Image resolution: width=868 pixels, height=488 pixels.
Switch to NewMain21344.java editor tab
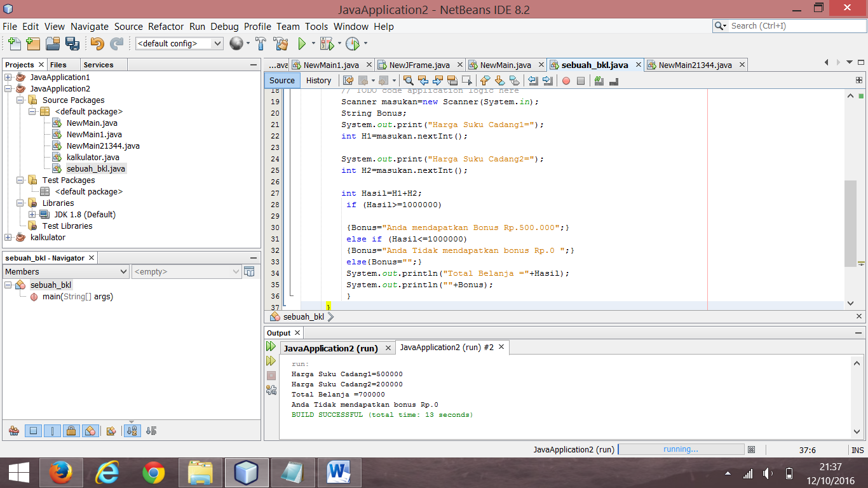click(695, 65)
